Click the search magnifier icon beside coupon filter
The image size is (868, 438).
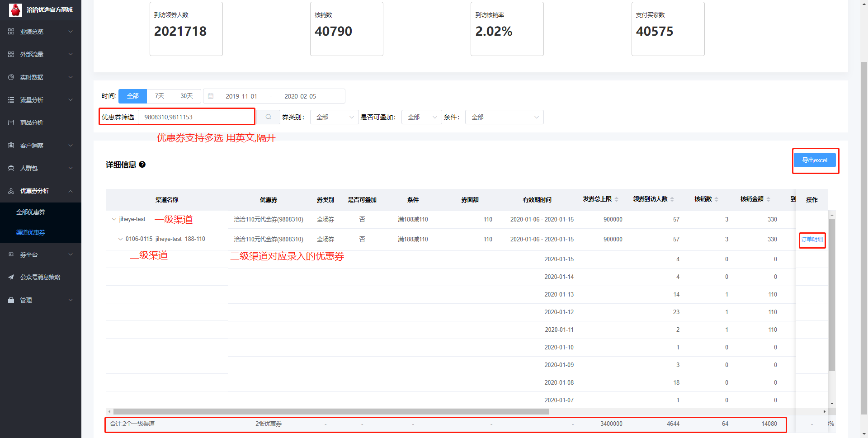pyautogui.click(x=268, y=117)
